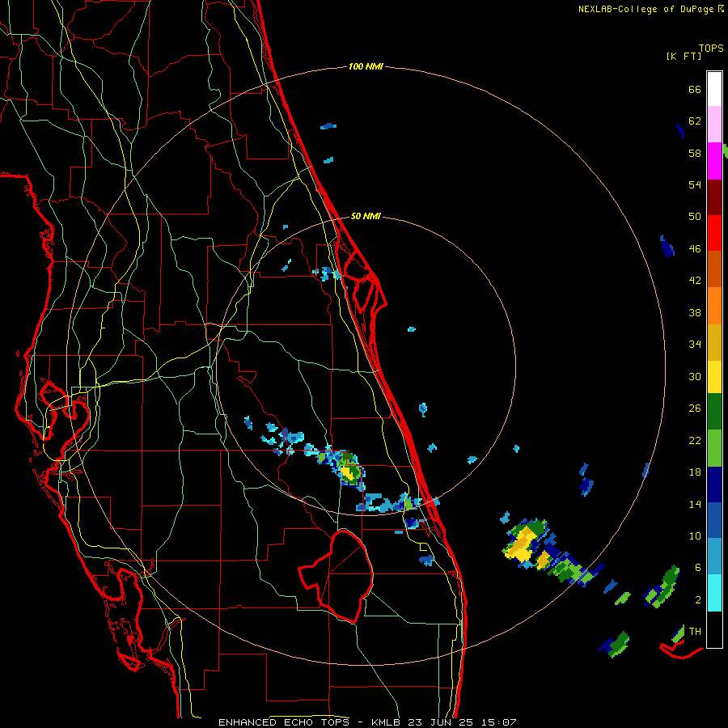The image size is (728, 728).
Task: Click the sky blue legend segment by 6
Action: [714, 557]
